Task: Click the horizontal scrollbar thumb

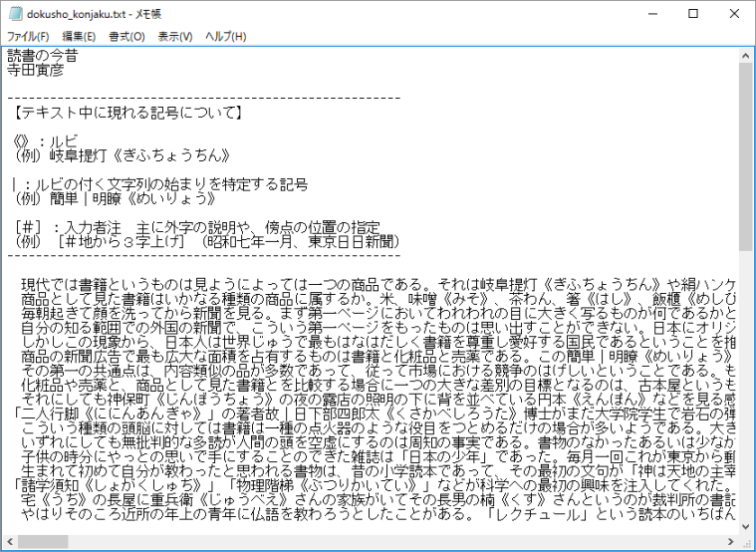Action: pos(43,541)
